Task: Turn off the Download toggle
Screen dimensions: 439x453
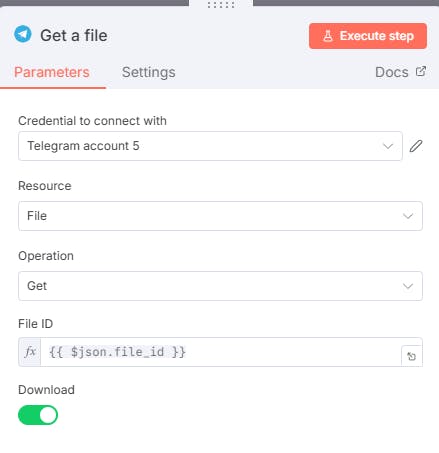Action: tap(38, 415)
